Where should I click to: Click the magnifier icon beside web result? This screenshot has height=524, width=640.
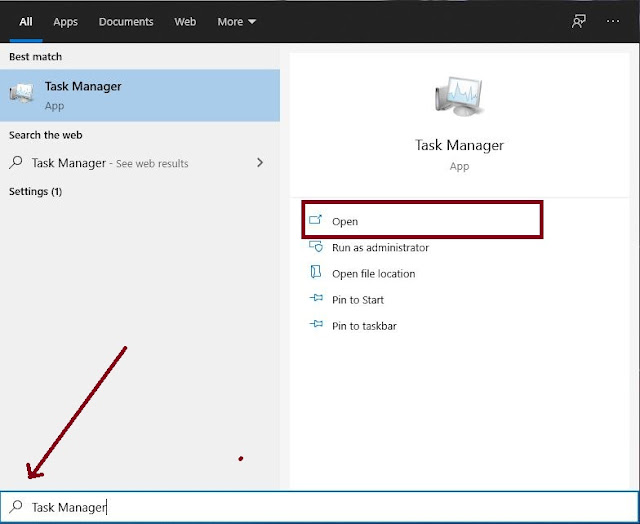16,162
